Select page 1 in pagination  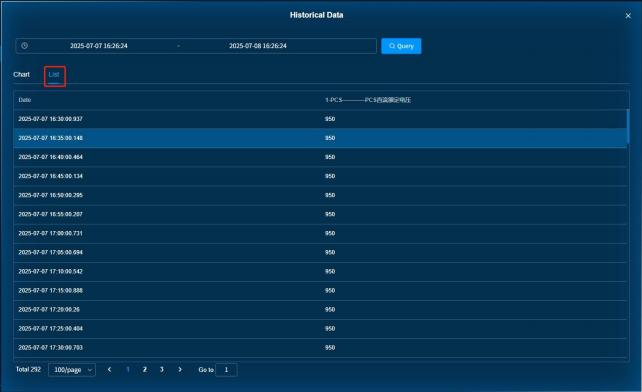(x=128, y=369)
